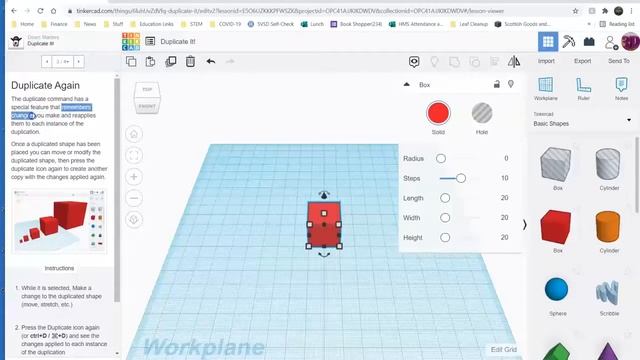This screenshot has width=640, height=360.
Task: Open the STEM bookmarks folder
Action: pos(192,24)
